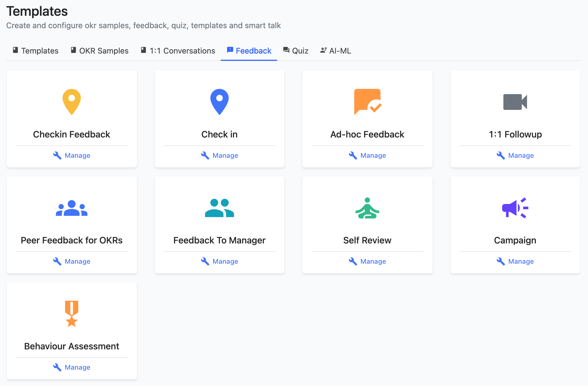Viewport: 588px width, 386px height.
Task: Click the purple megaphone Campaign icon
Action: [515, 208]
